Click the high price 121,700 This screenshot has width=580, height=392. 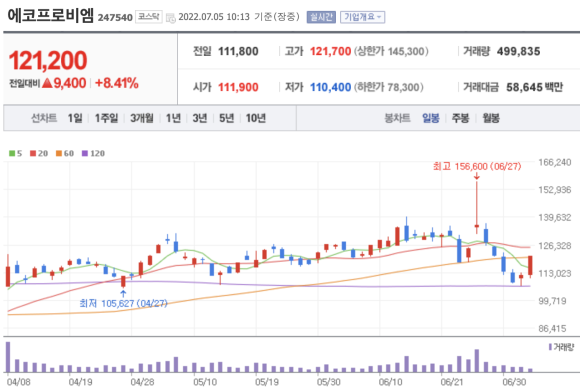(330, 51)
